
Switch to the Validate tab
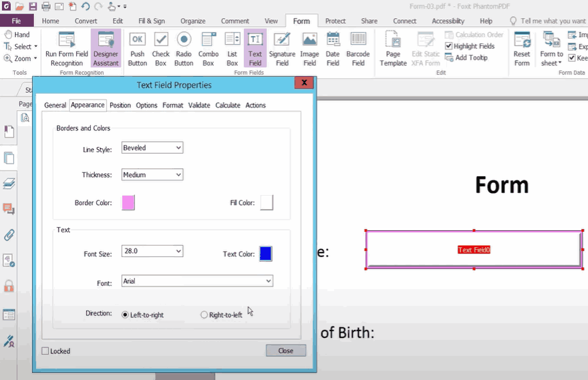(x=199, y=106)
